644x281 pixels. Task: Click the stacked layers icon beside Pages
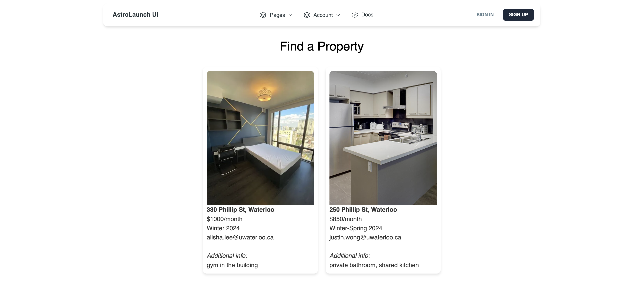[263, 15]
